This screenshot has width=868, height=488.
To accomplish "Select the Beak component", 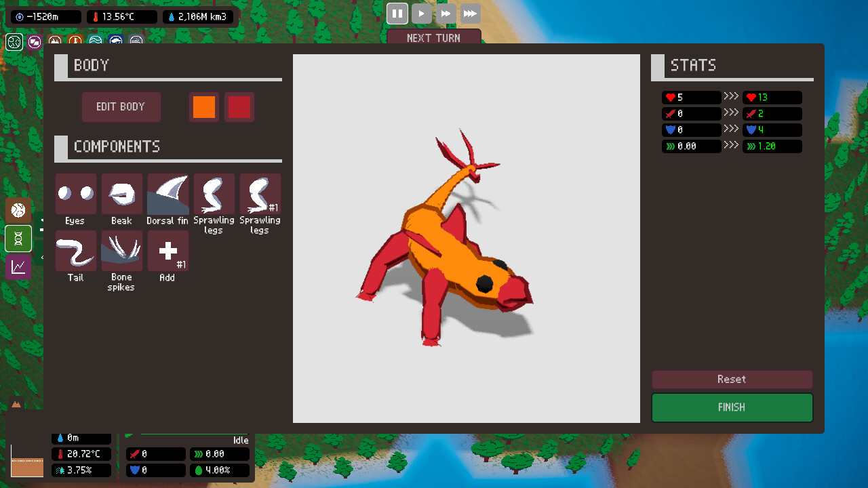I will tap(122, 195).
